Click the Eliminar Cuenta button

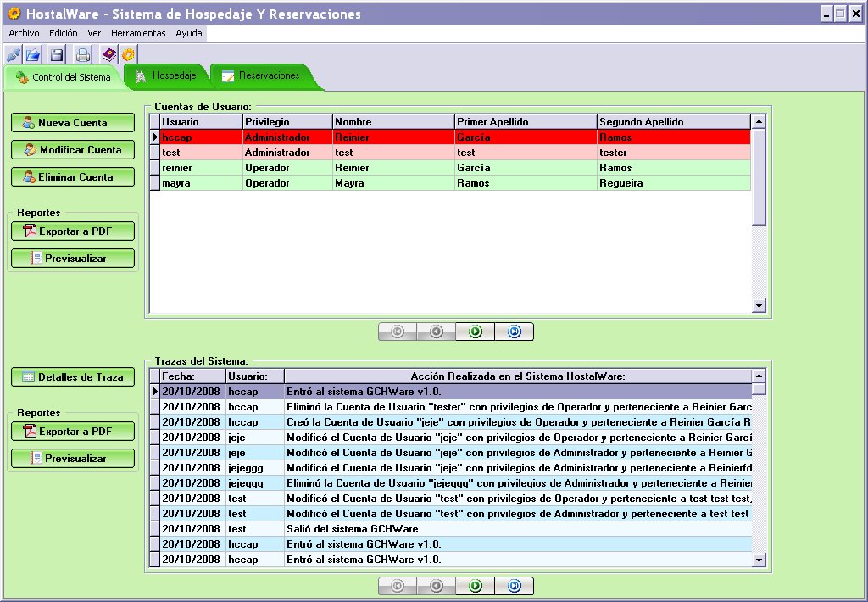73,177
